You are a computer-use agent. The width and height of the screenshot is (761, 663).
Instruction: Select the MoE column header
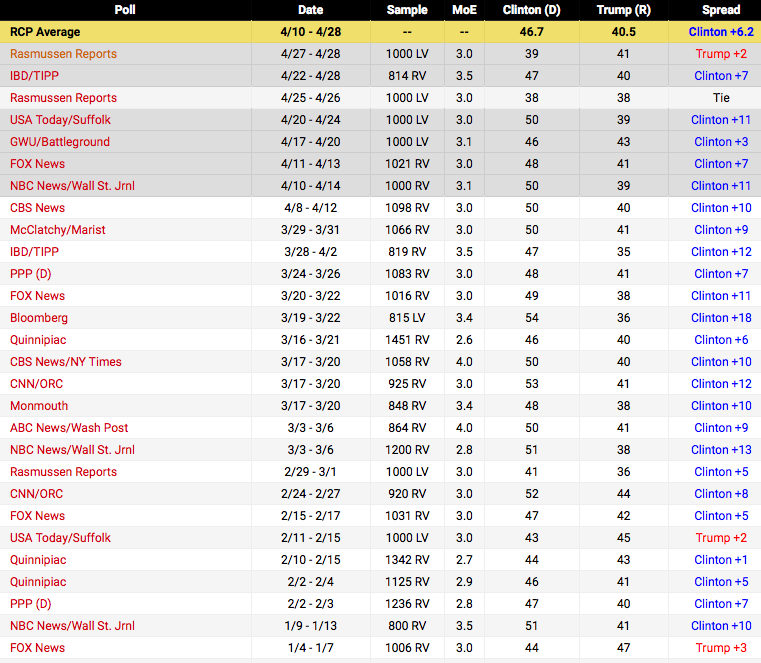coord(464,10)
